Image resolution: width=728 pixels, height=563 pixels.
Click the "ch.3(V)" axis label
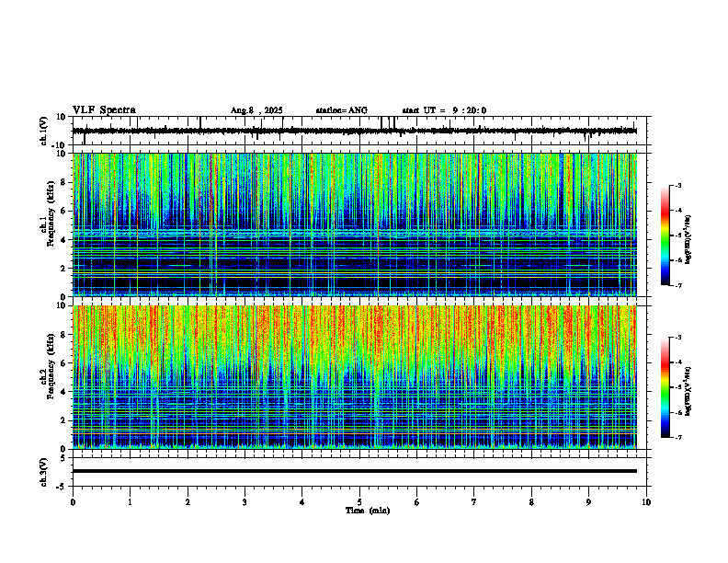[44, 472]
